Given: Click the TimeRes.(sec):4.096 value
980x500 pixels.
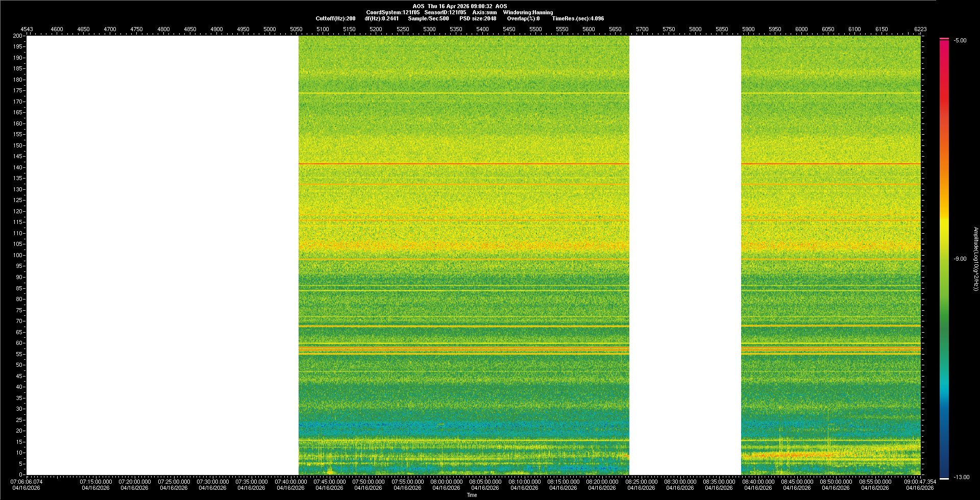Looking at the screenshot, I should coord(578,18).
